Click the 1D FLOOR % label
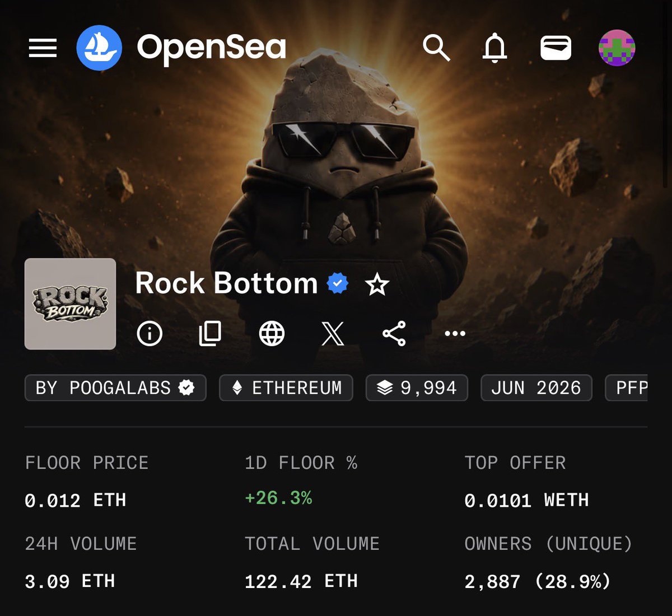This screenshot has width=672, height=616. click(x=301, y=463)
